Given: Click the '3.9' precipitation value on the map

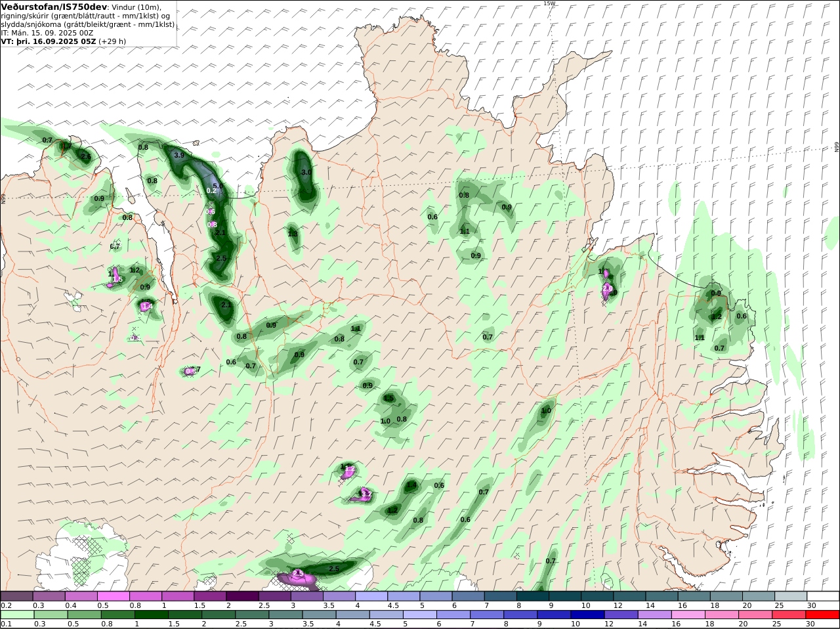Looking at the screenshot, I should 179,156.
